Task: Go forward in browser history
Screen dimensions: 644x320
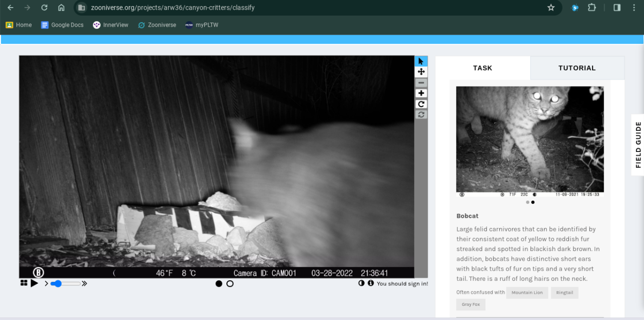Action: tap(27, 8)
